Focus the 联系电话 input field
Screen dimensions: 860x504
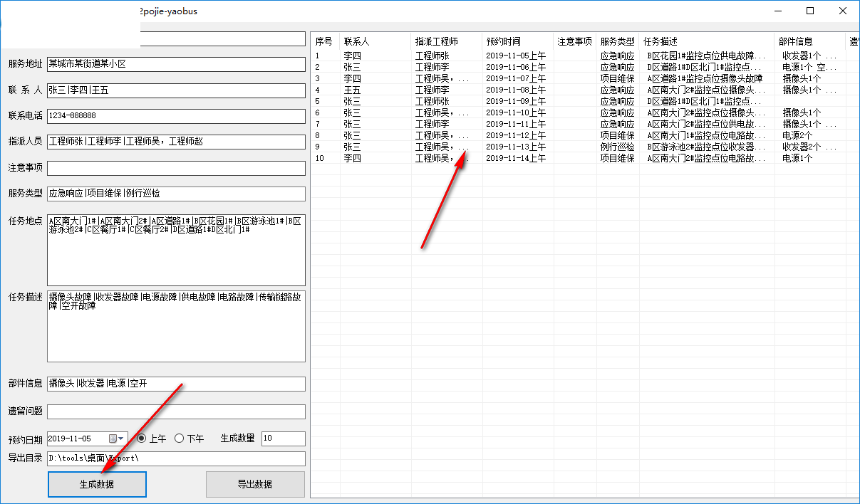[x=176, y=115]
